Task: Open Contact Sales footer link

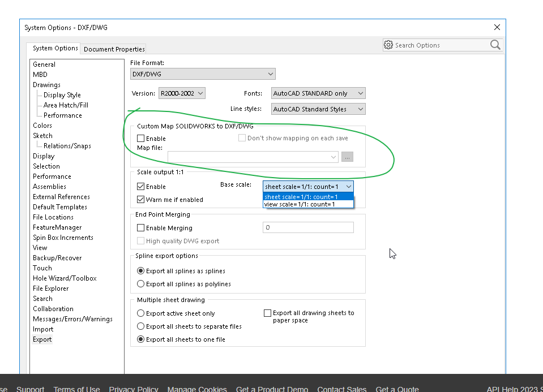Action: [342, 389]
